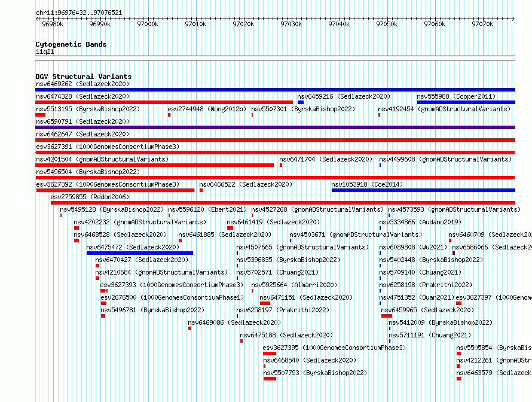Click the nsv6469262 (Sedlazeck2020) variant label

82,84
